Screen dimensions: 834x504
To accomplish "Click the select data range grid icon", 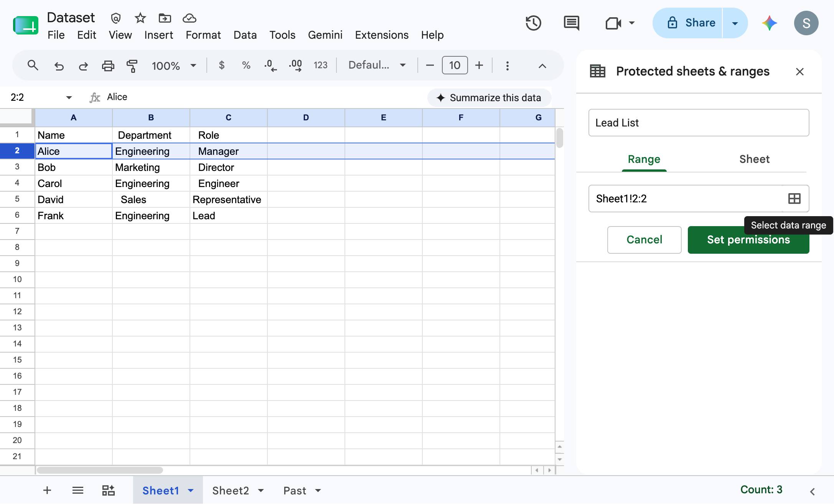I will 794,199.
